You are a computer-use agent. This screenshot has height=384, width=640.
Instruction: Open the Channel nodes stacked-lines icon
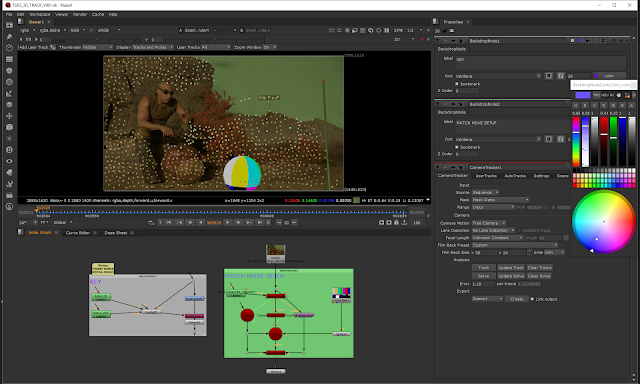pyautogui.click(x=9, y=59)
